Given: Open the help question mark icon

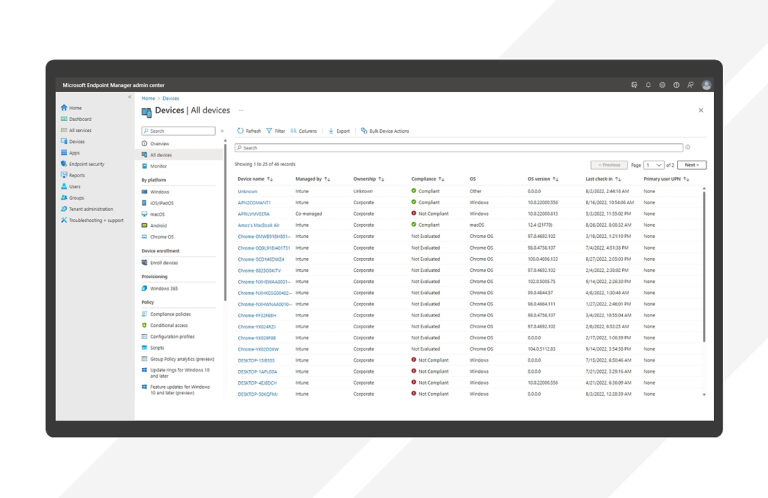Looking at the screenshot, I should (676, 85).
